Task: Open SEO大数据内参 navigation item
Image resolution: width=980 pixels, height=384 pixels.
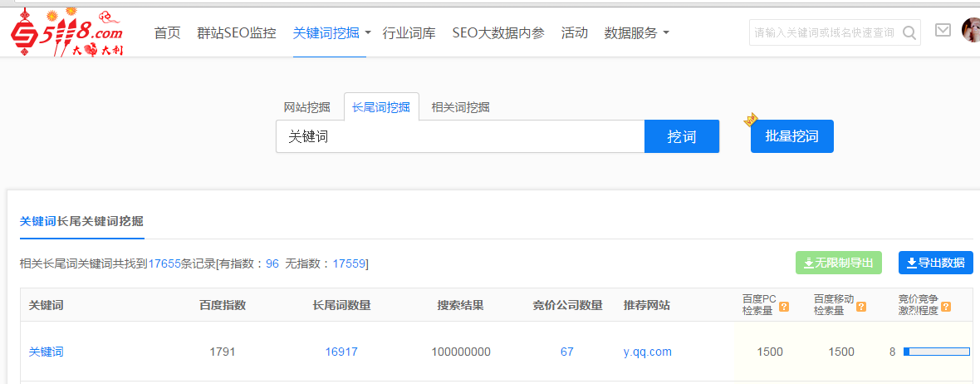Action: click(x=498, y=33)
